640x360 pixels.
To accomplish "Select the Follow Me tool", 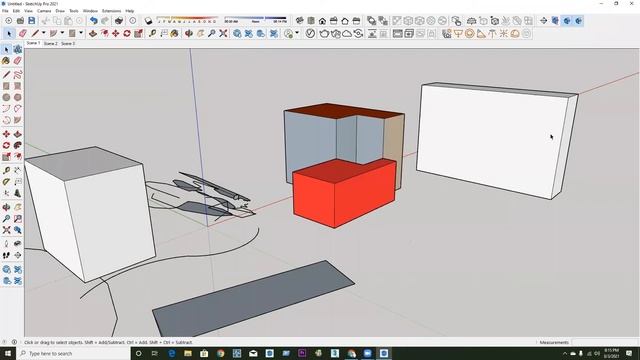I will coord(18,145).
